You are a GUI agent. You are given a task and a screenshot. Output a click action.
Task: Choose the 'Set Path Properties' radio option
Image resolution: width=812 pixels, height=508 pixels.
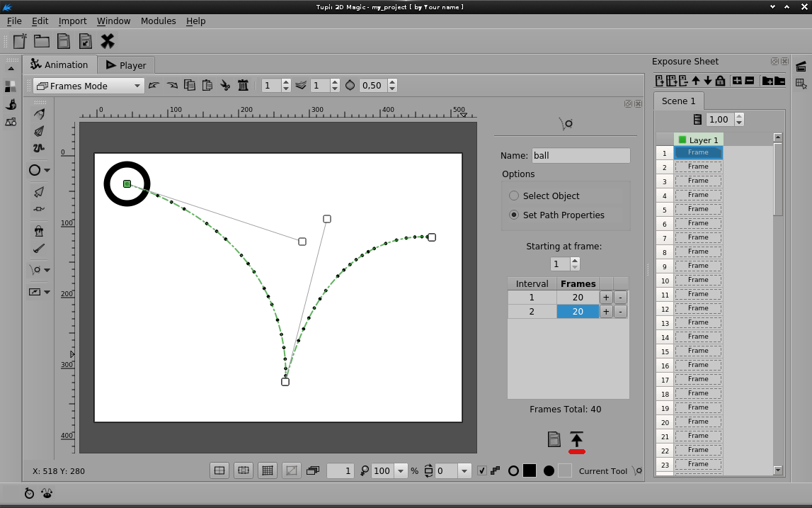tap(514, 215)
